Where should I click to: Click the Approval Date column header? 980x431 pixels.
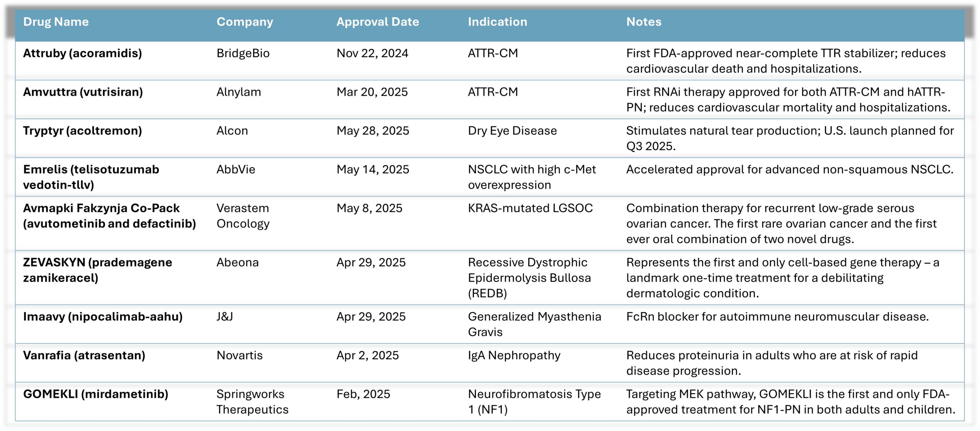(x=377, y=22)
